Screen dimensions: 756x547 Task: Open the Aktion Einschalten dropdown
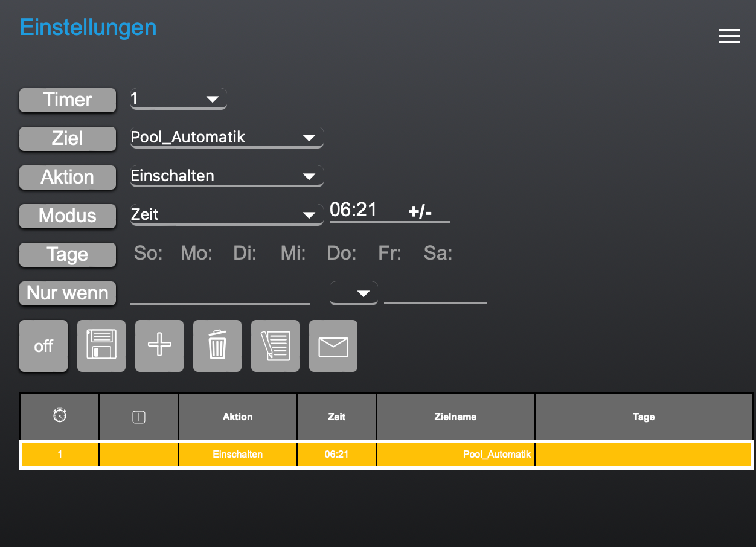pos(227,176)
